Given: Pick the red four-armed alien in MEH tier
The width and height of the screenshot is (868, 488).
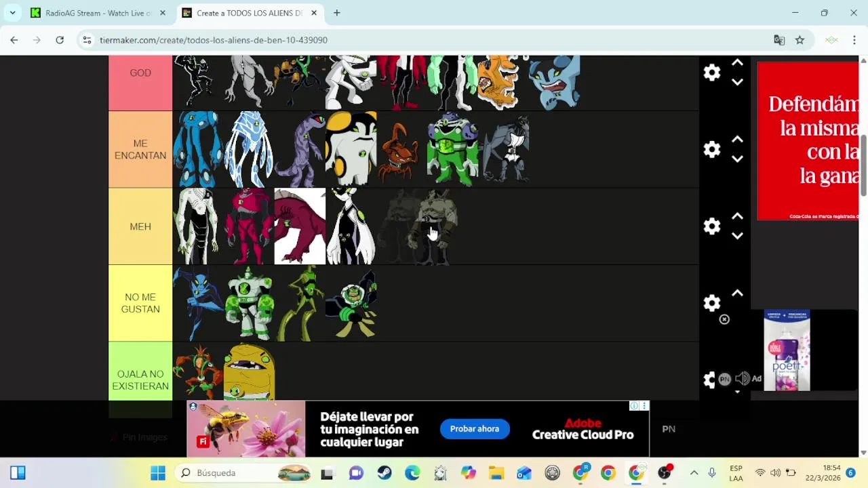Looking at the screenshot, I should click(249, 226).
